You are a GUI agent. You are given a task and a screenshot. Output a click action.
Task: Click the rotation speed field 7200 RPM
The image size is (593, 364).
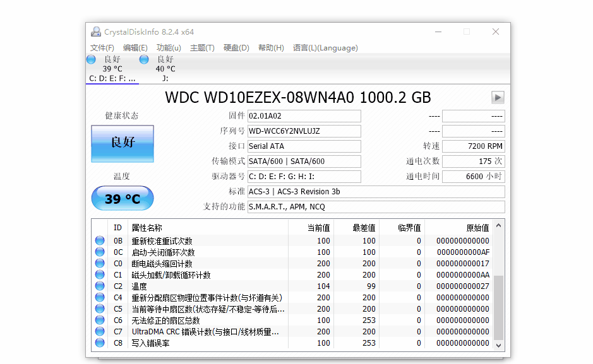[474, 146]
